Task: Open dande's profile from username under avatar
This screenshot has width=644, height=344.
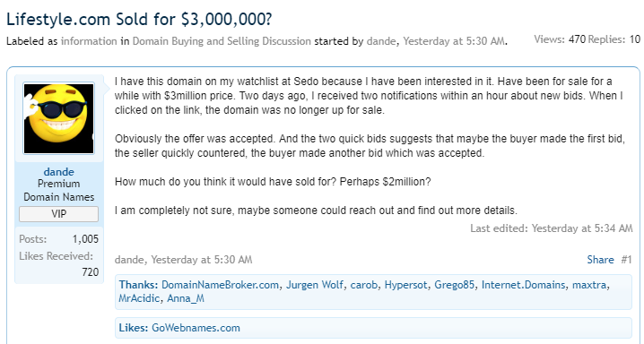Action: point(58,172)
